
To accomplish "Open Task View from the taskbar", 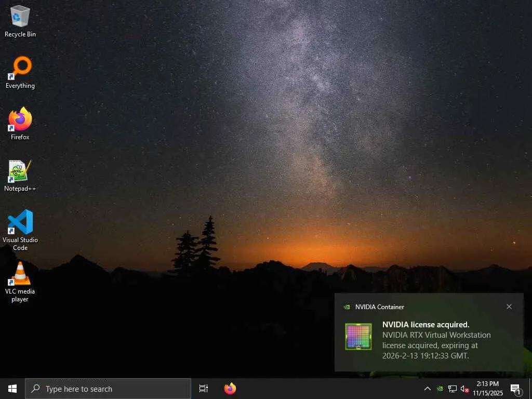I will [204, 389].
